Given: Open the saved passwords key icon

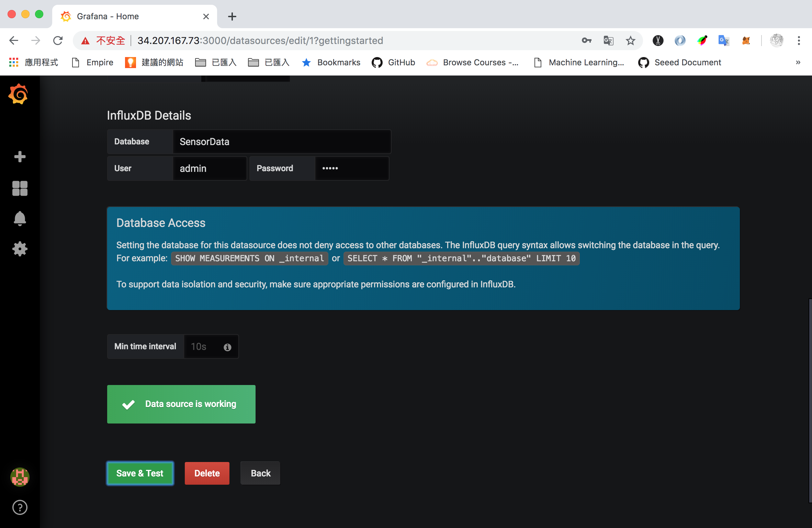Looking at the screenshot, I should tap(587, 41).
